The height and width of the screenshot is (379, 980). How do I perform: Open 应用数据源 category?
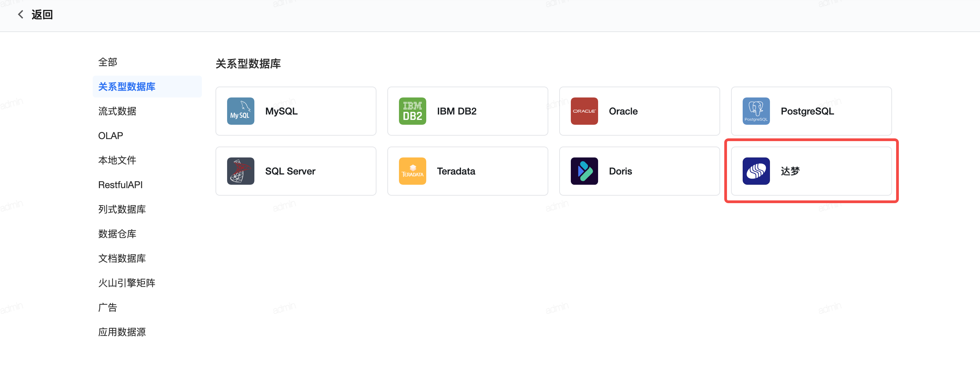pos(122,332)
